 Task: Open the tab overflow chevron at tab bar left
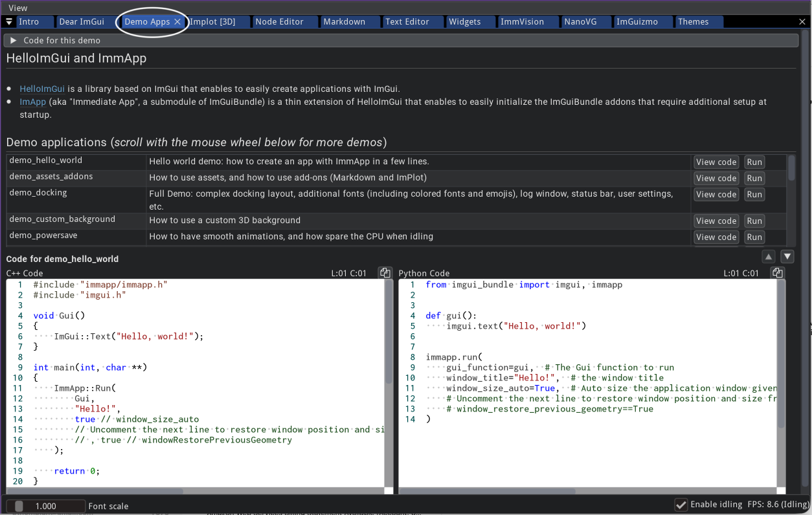coord(8,21)
